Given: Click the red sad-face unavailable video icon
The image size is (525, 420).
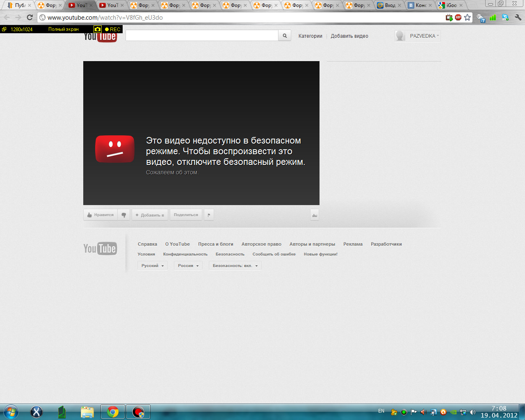Looking at the screenshot, I should click(115, 149).
